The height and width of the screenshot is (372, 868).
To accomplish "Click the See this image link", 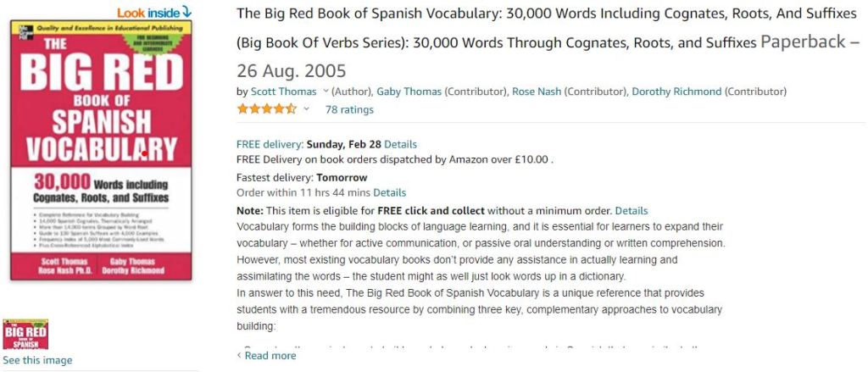I will click(37, 360).
